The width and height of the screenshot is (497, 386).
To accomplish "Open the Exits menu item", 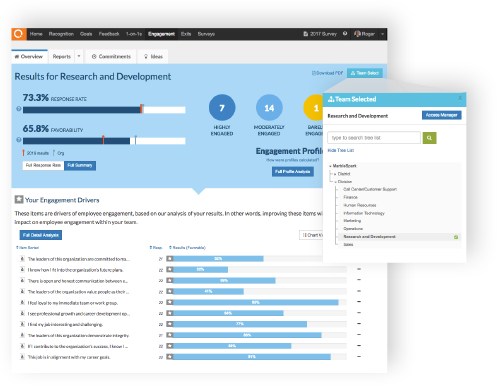I will tap(186, 34).
